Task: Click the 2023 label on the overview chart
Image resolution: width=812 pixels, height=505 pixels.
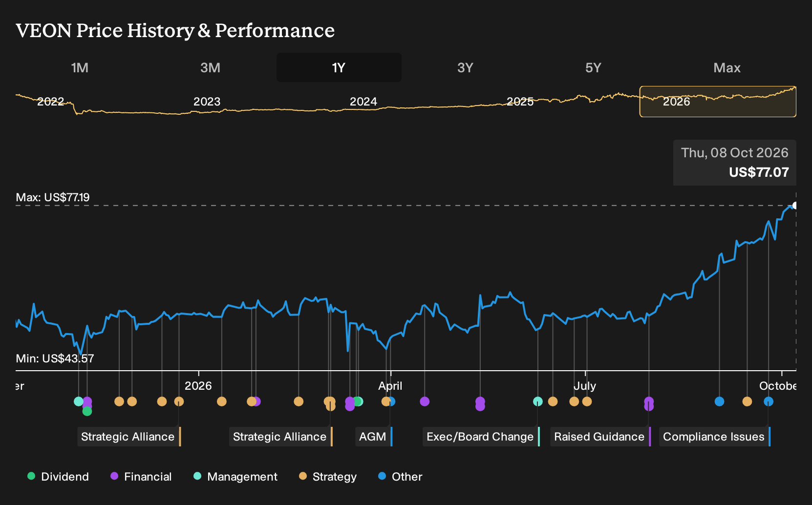Action: tap(207, 102)
